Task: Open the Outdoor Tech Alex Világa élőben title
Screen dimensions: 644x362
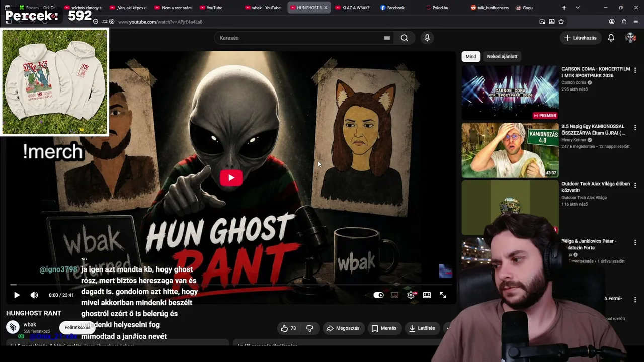Action: [596, 187]
